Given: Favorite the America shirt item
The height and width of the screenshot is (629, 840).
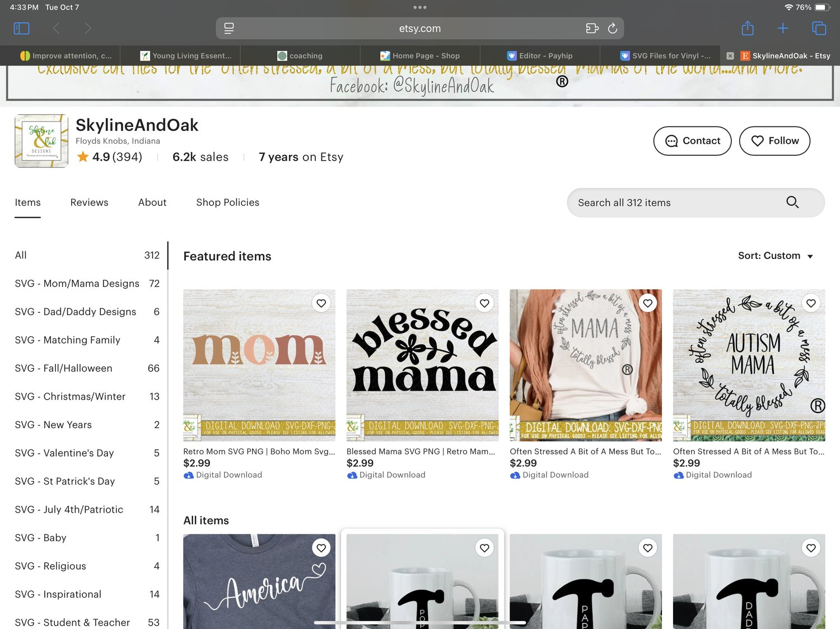Looking at the screenshot, I should [321, 548].
